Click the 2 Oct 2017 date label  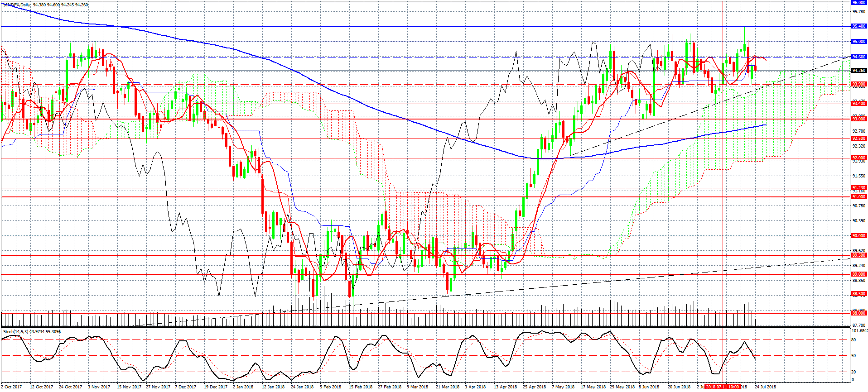coord(11,387)
